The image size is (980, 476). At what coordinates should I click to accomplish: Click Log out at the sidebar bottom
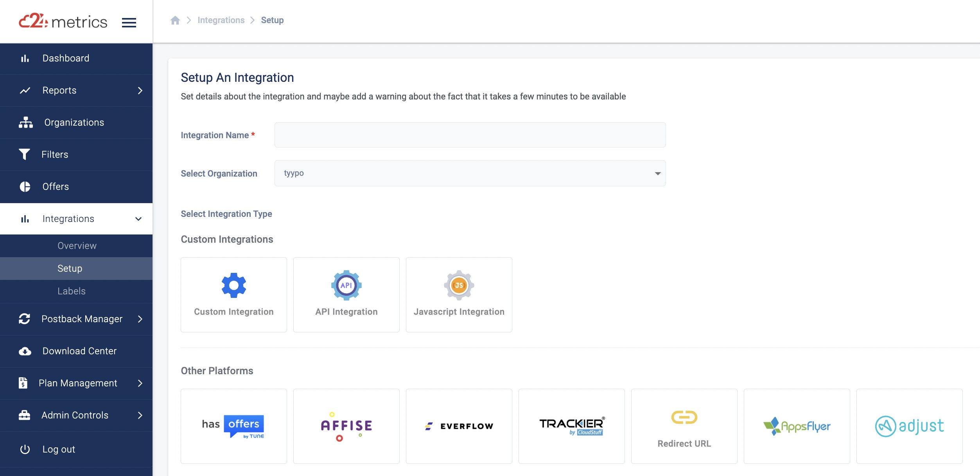point(58,449)
